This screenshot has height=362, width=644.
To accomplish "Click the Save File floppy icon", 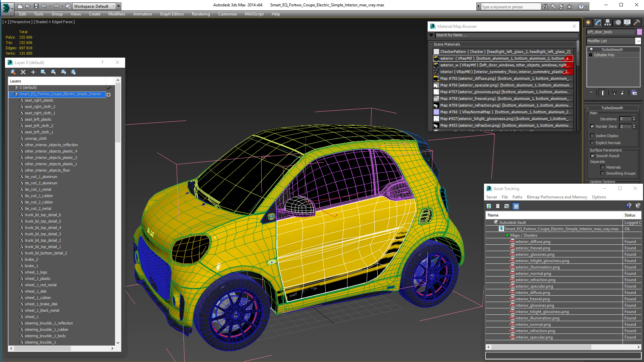I will (x=36, y=6).
